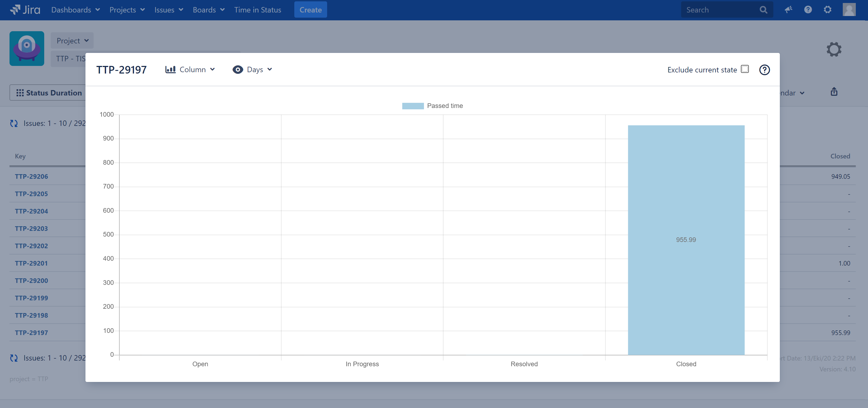Check the Exclude current state checkbox
This screenshot has height=408, width=868.
[745, 69]
